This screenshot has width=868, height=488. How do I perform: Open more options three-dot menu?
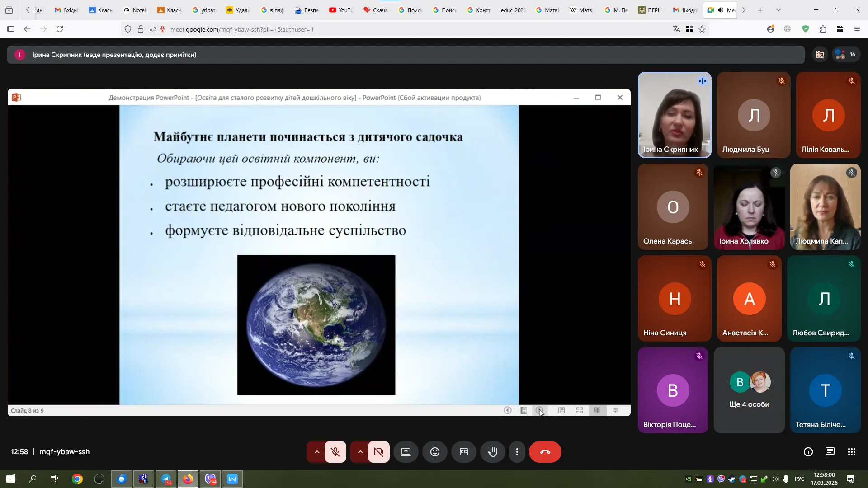[x=517, y=452]
